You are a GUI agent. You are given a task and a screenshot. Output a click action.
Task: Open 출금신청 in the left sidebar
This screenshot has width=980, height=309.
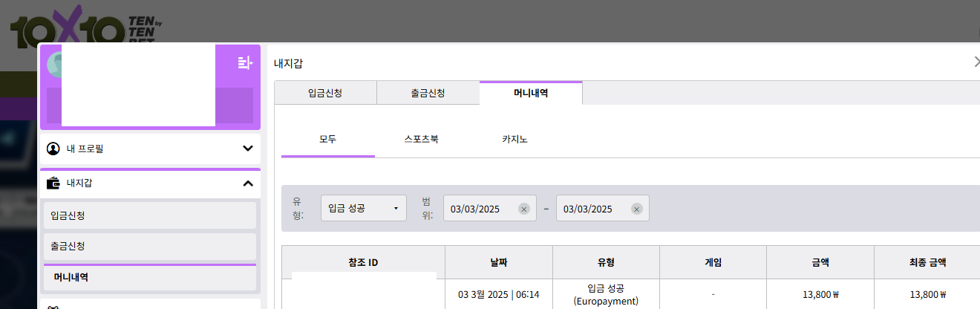[x=149, y=246]
